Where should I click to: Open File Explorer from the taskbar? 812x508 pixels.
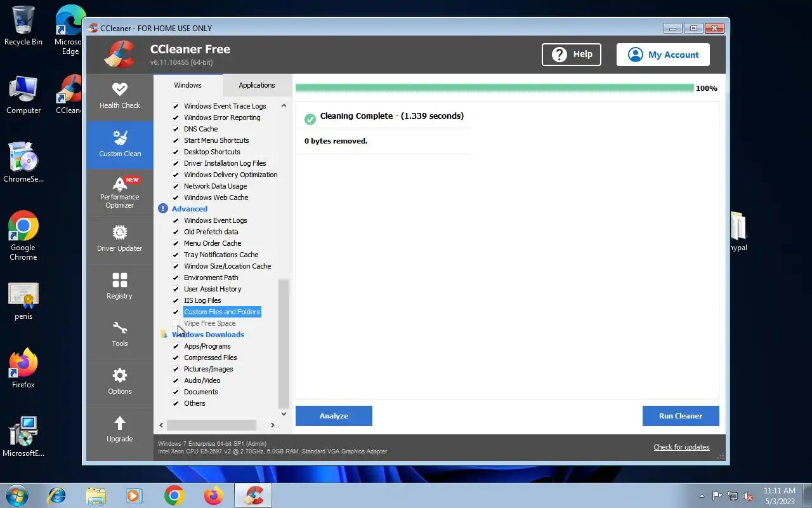(x=96, y=495)
